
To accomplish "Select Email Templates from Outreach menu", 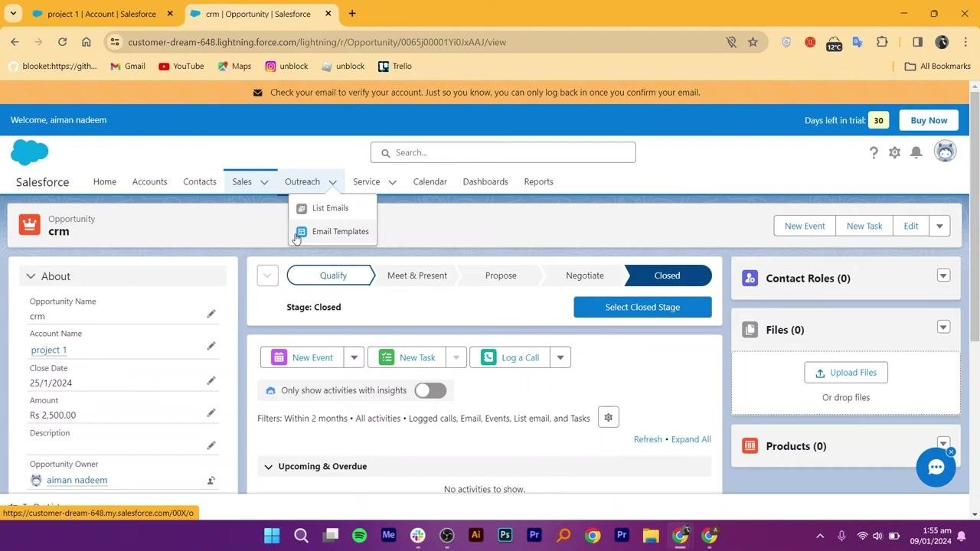I will (340, 231).
